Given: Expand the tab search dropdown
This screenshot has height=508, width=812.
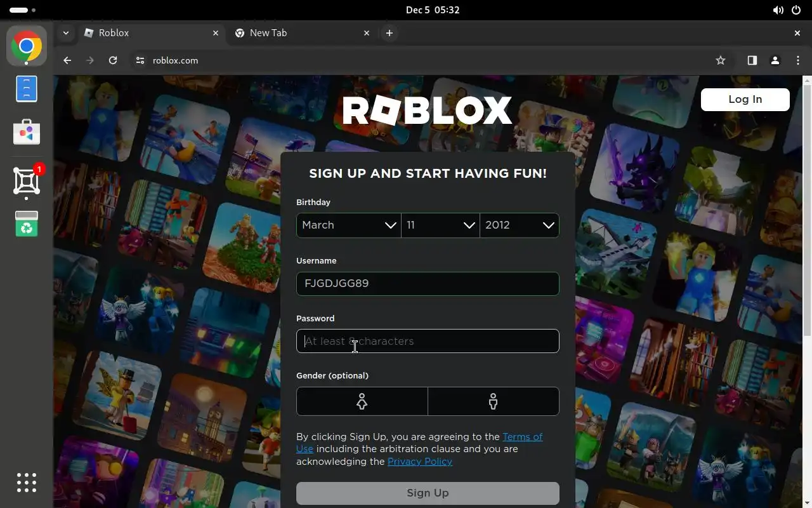Looking at the screenshot, I should pos(65,33).
